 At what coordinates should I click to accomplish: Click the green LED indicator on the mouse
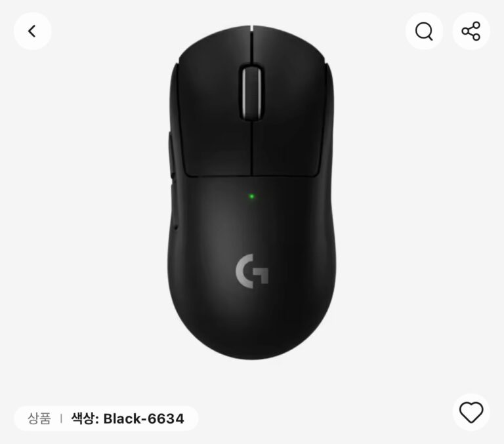click(x=252, y=196)
